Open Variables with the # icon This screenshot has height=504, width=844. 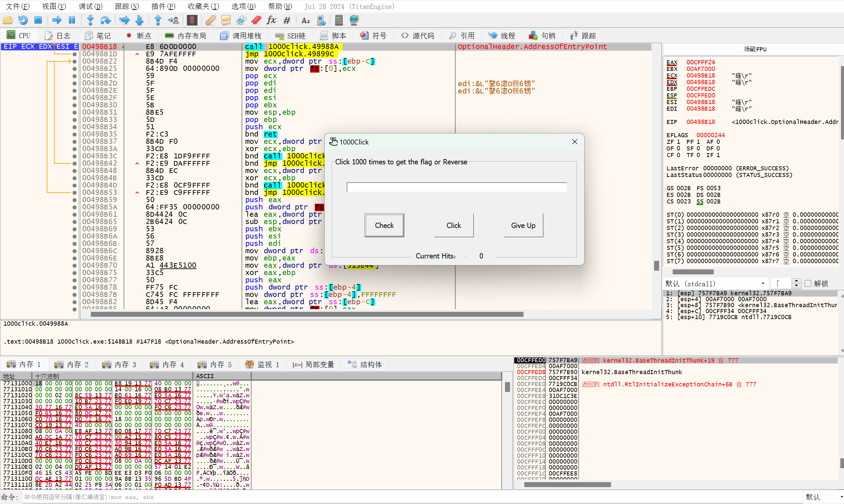point(287,20)
